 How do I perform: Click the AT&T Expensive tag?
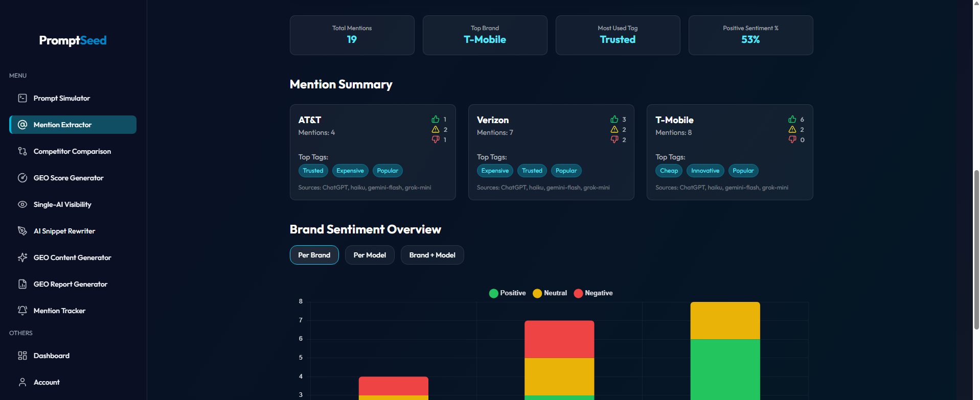(x=350, y=171)
